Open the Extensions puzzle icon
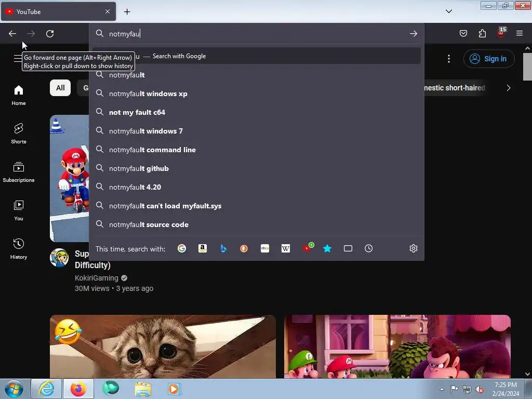The height and width of the screenshot is (399, 532). pyautogui.click(x=482, y=33)
